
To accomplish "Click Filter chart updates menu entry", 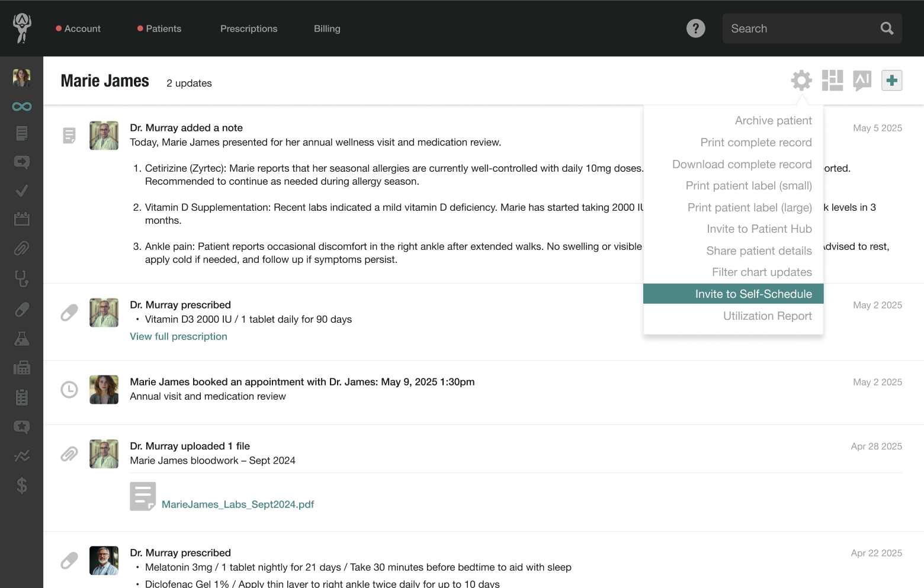I will click(x=762, y=272).
